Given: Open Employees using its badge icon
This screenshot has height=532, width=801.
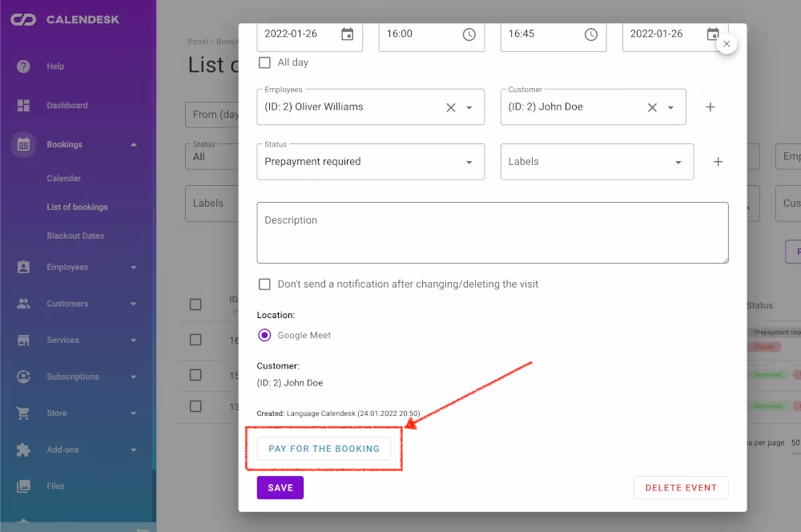Looking at the screenshot, I should (x=24, y=267).
